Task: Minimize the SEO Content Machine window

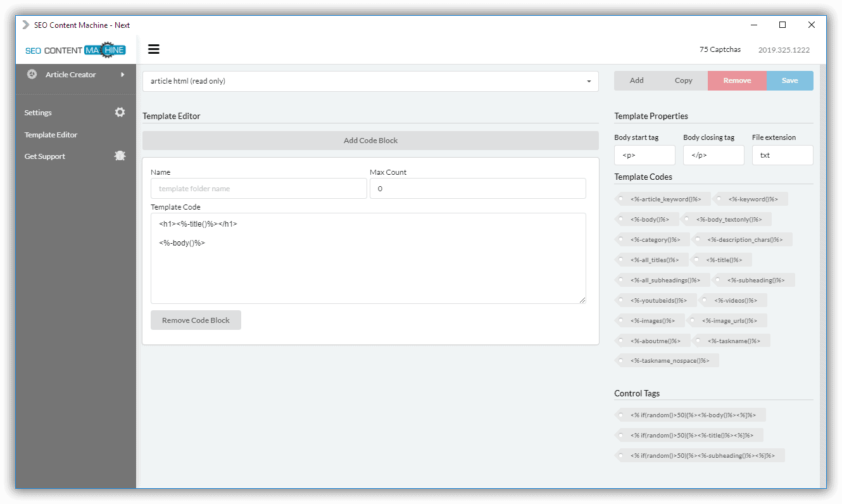Action: click(753, 25)
